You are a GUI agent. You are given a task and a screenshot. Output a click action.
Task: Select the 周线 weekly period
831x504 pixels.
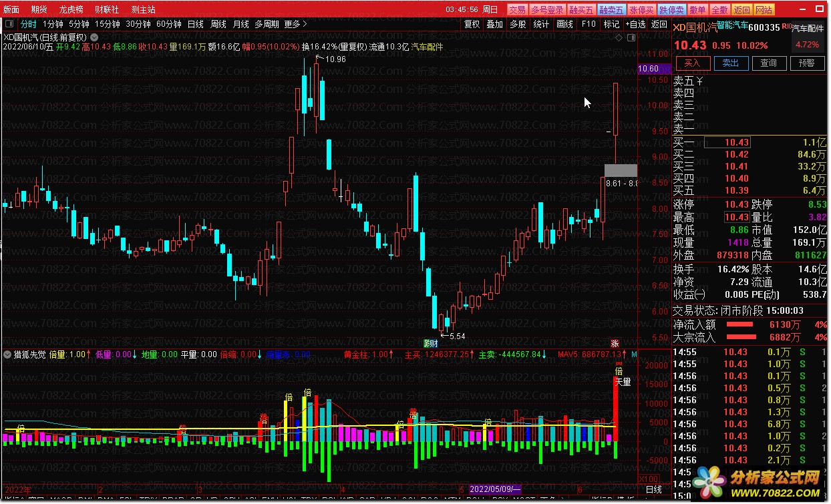pos(218,24)
